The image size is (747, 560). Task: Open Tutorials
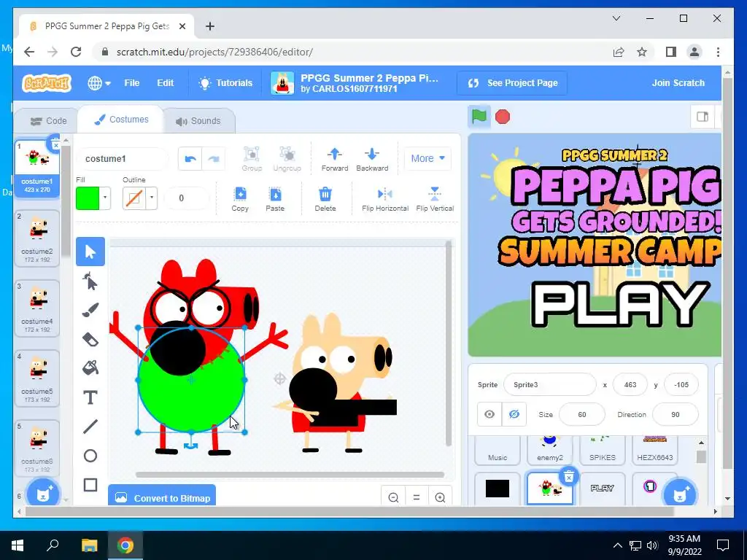[x=225, y=83]
